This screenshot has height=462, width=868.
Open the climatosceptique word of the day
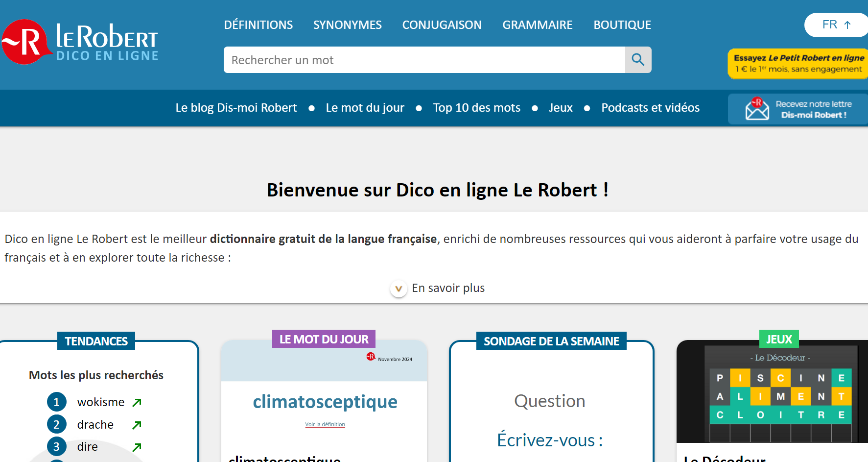325,402
